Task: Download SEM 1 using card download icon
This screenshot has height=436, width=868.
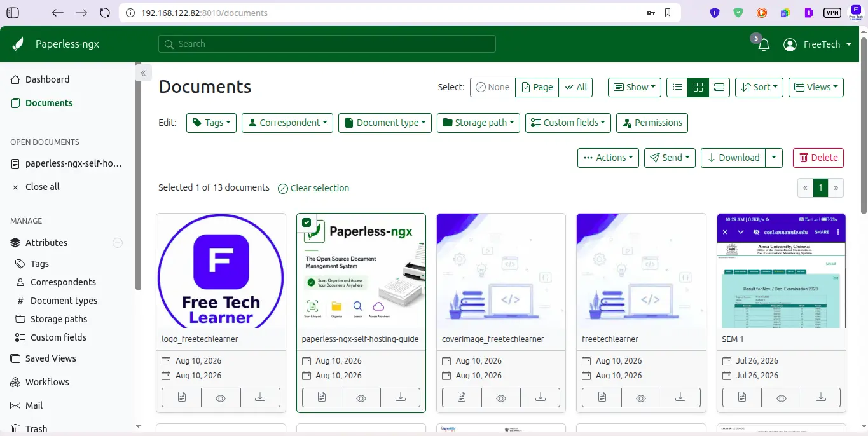Action: coord(821,397)
